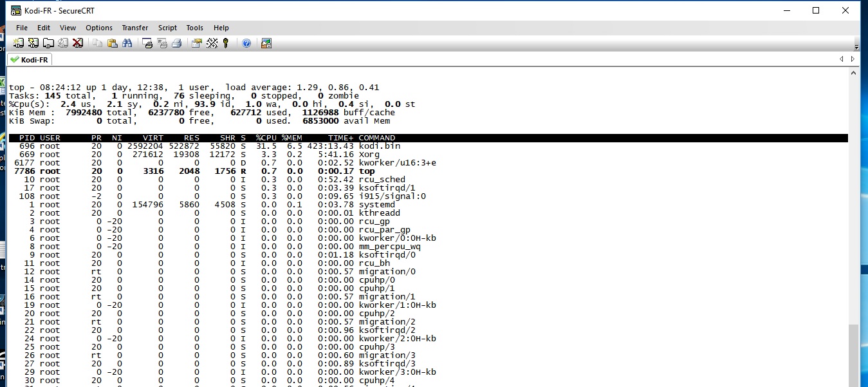Open Help via blue question icon
Screen dimensions: 868x387
(246, 43)
